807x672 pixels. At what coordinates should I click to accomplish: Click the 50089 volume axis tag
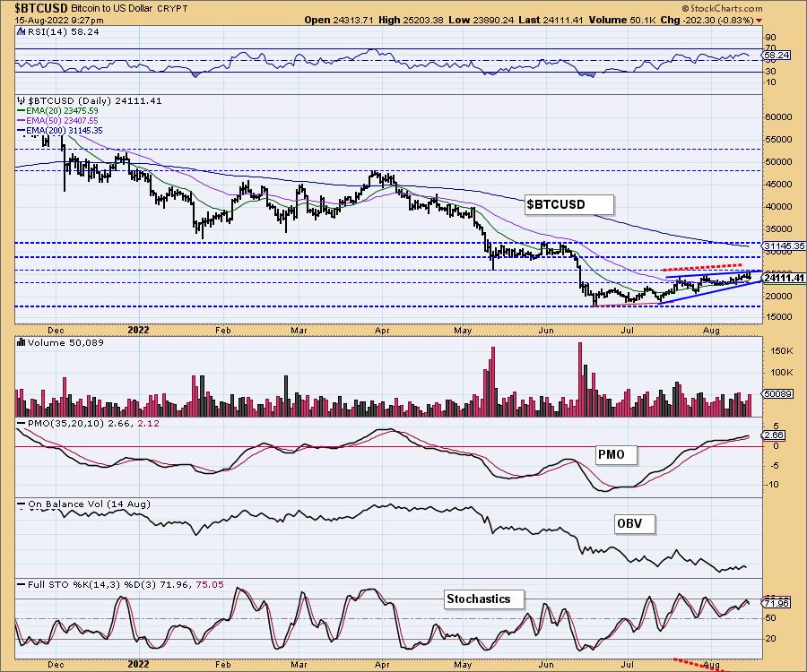(779, 394)
